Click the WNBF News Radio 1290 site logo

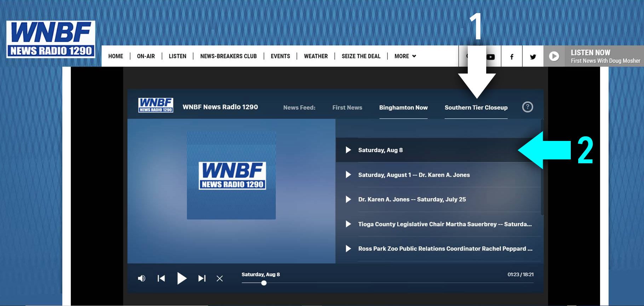click(51, 39)
